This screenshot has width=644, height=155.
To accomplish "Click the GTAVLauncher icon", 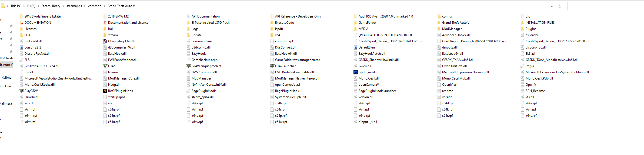I will pos(272,66).
